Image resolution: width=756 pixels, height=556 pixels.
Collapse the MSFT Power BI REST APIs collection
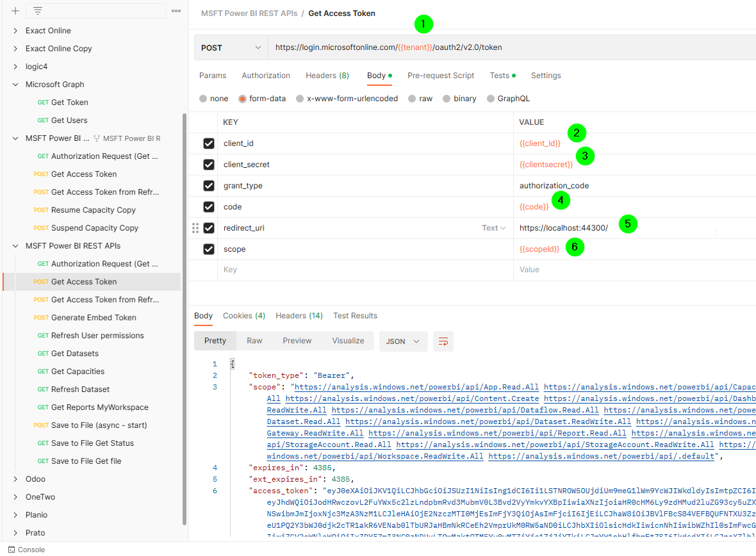pyautogui.click(x=15, y=246)
